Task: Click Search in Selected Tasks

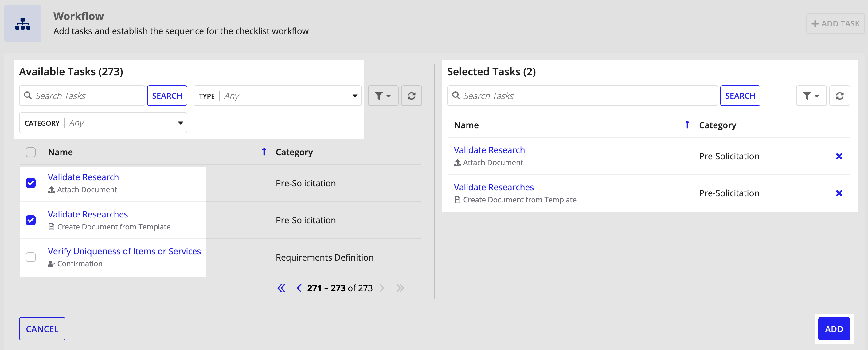Action: [740, 96]
